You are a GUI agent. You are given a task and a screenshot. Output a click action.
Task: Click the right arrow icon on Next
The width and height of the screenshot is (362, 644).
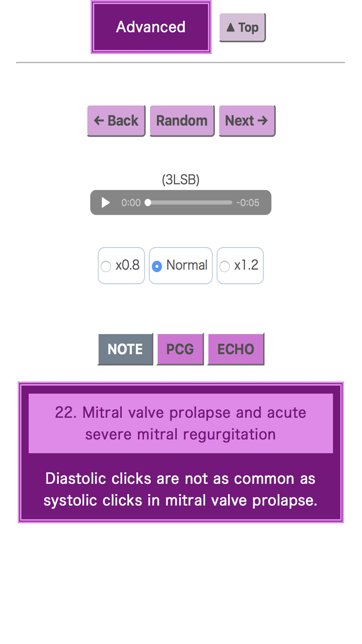click(262, 121)
